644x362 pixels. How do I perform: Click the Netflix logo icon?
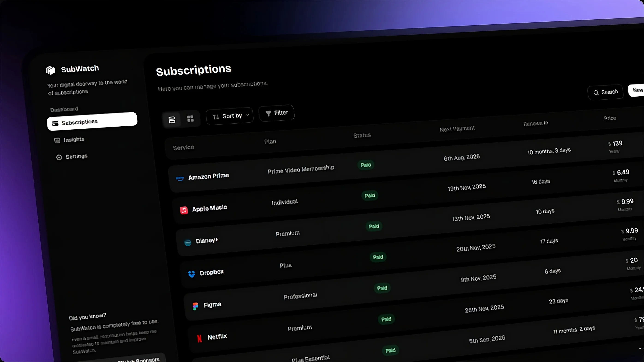click(x=199, y=338)
